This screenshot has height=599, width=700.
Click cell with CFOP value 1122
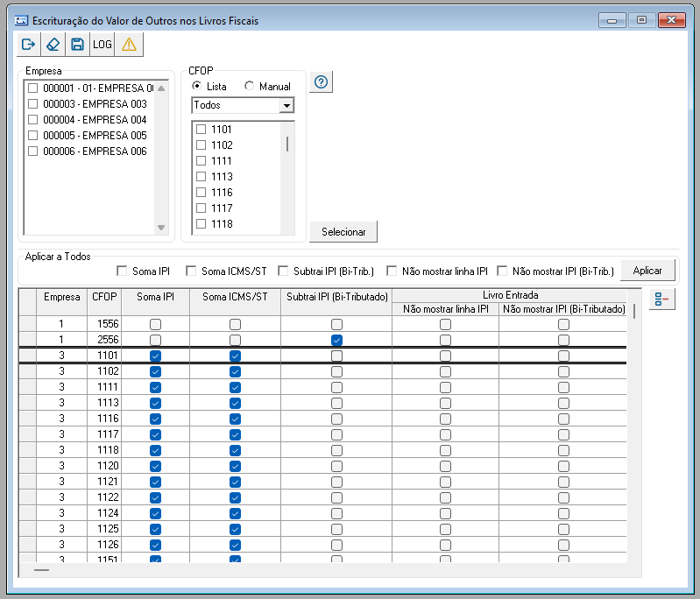tap(104, 497)
